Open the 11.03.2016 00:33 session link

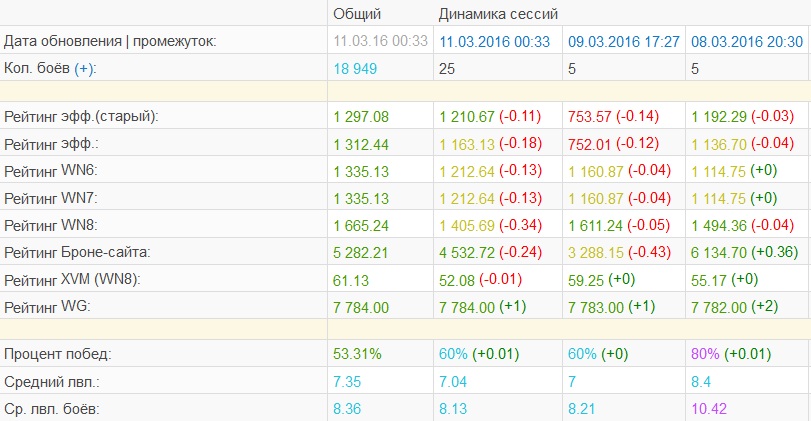494,41
